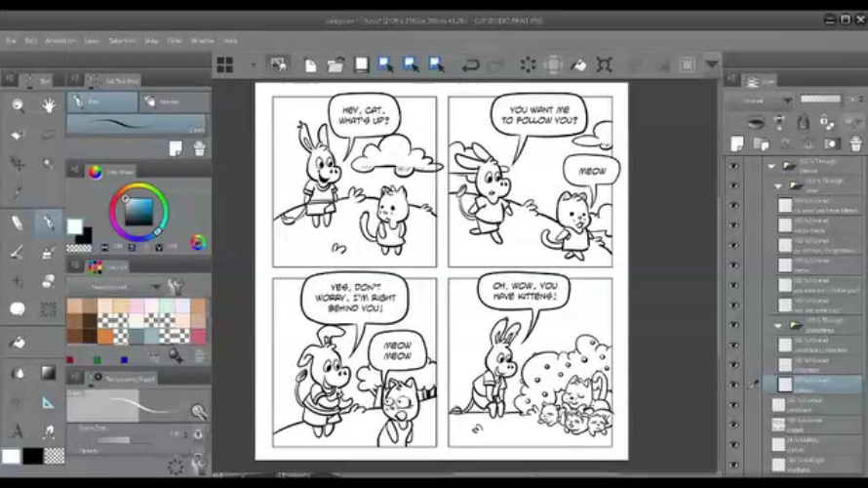Click the Color Wheel palette tab
The height and width of the screenshot is (488, 868).
coord(111,172)
